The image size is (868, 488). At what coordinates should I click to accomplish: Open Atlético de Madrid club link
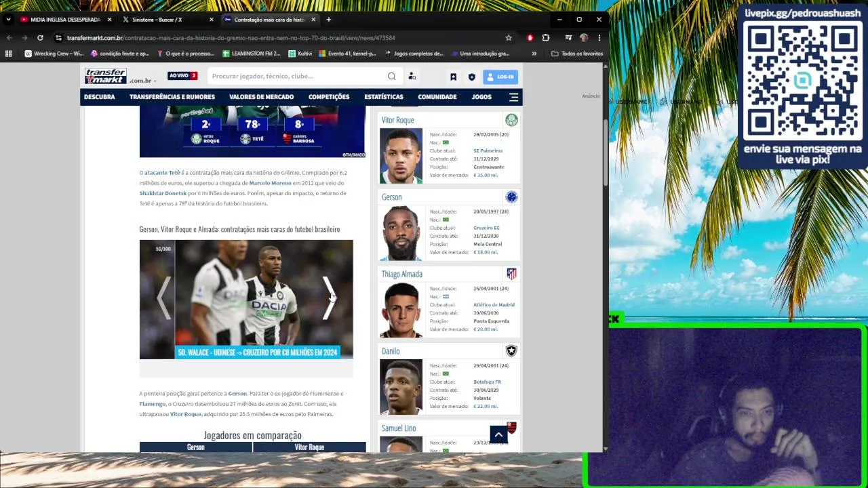[494, 305]
